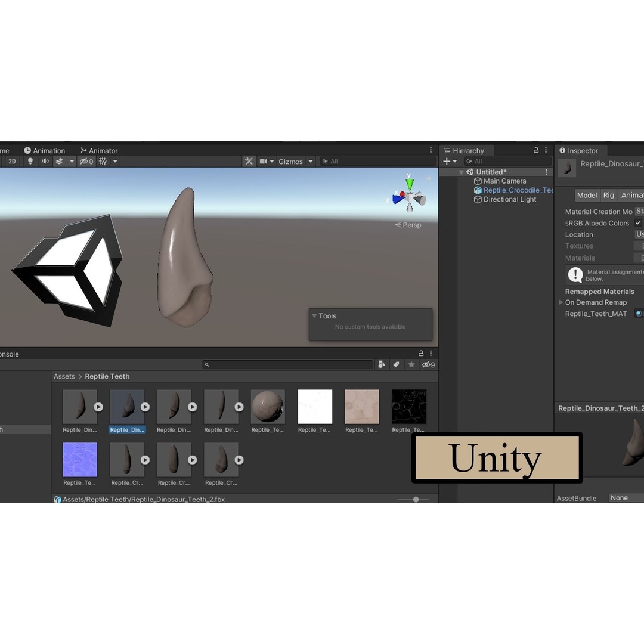Collapse the Untitled scene tree arrow

tap(461, 172)
